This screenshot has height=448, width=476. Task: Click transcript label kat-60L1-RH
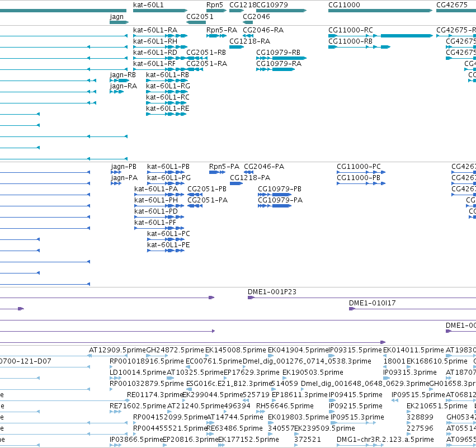click(x=155, y=41)
